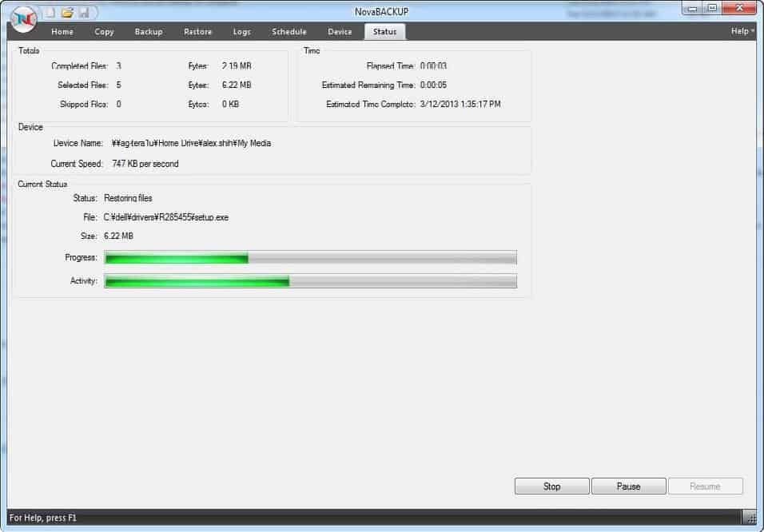Click the New blank page icon in title bar
764x532 pixels.
coord(50,13)
